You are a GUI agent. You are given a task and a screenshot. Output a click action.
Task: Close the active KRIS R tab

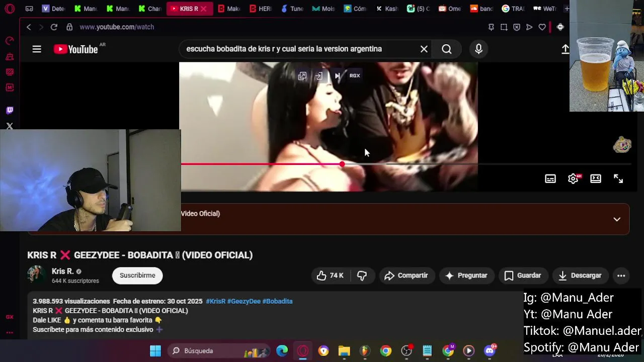204,9
